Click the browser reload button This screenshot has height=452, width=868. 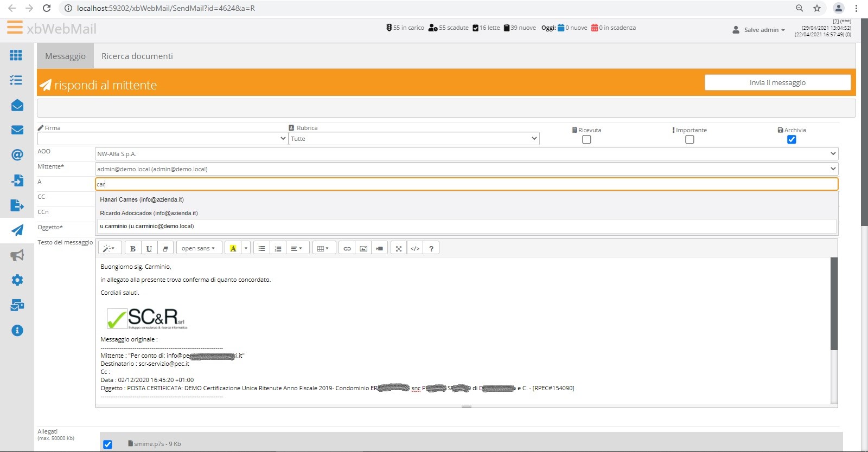[x=47, y=8]
